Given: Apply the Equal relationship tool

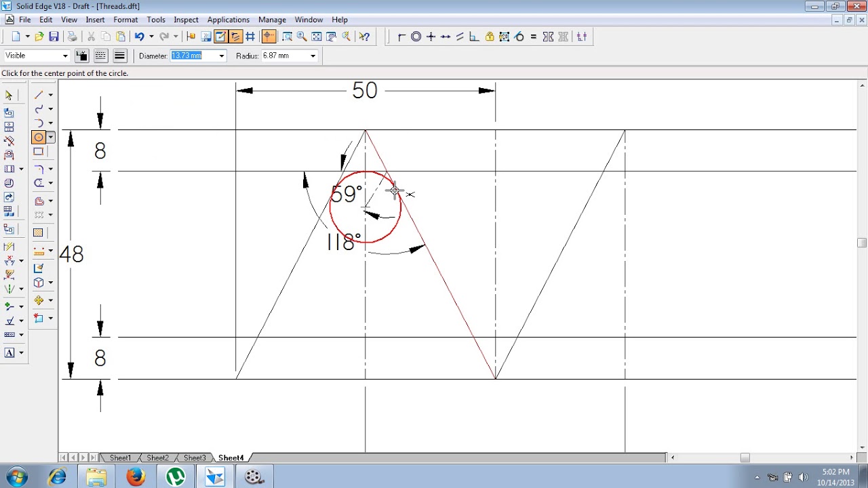Looking at the screenshot, I should [x=533, y=37].
